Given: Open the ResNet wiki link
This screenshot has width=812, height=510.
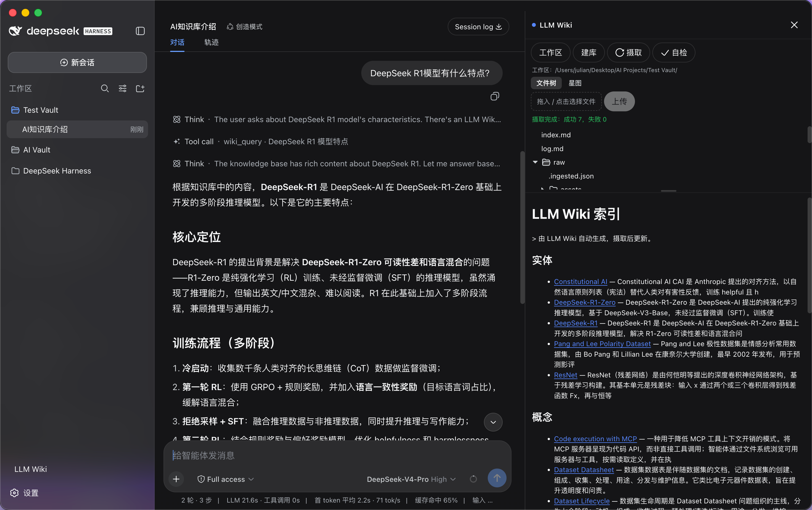Looking at the screenshot, I should pos(566,375).
